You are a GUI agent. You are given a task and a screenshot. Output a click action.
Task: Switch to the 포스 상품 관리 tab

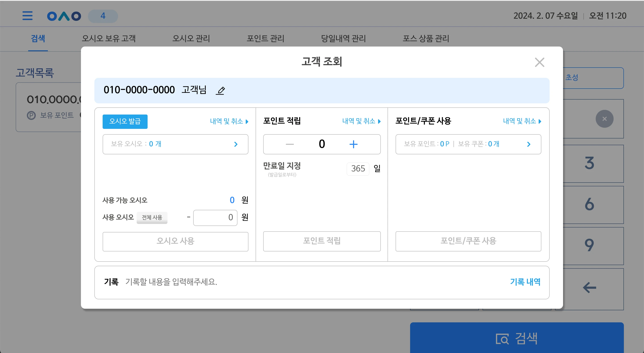tap(426, 38)
